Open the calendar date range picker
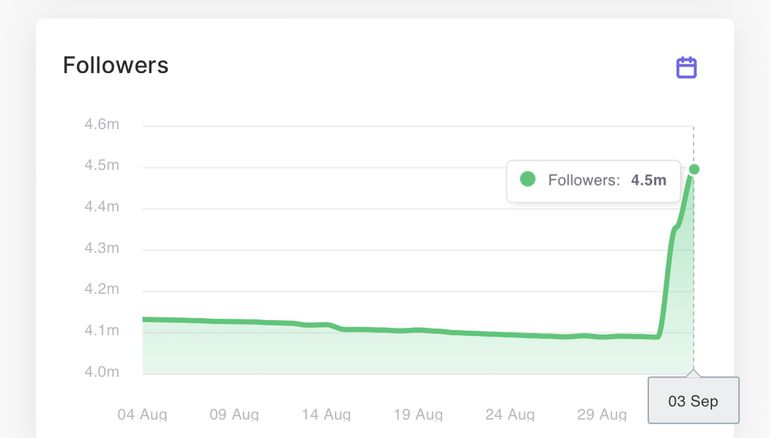 [686, 68]
